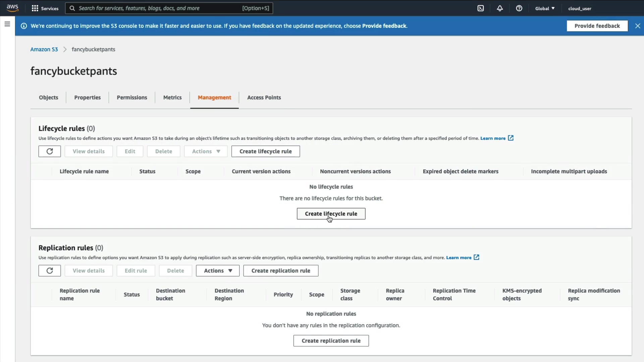Image resolution: width=644 pixels, height=362 pixels.
Task: Expand the Global region dropdown
Action: tap(545, 8)
